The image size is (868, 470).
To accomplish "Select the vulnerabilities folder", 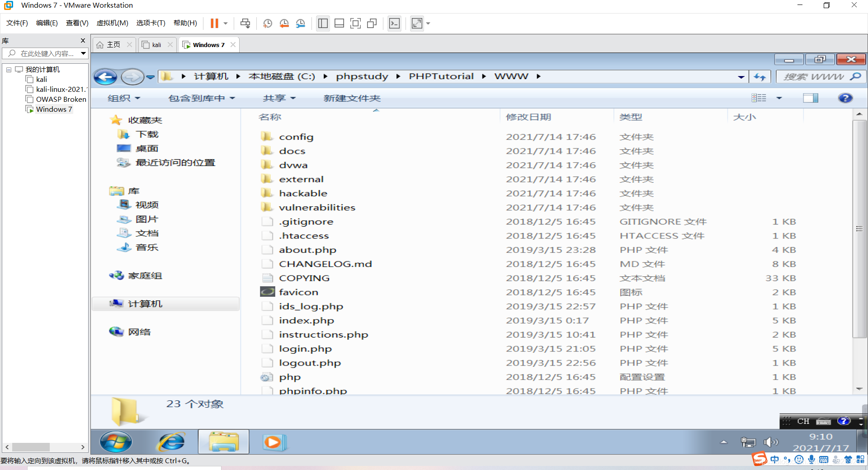I will [x=317, y=207].
